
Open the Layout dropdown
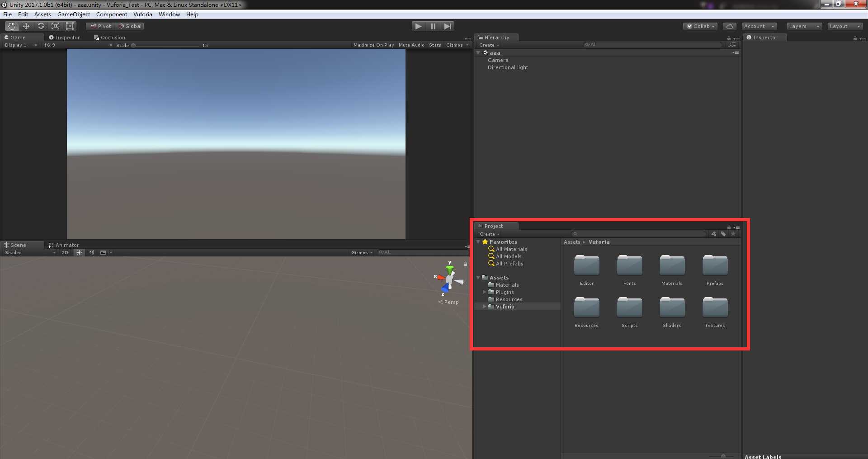(845, 26)
